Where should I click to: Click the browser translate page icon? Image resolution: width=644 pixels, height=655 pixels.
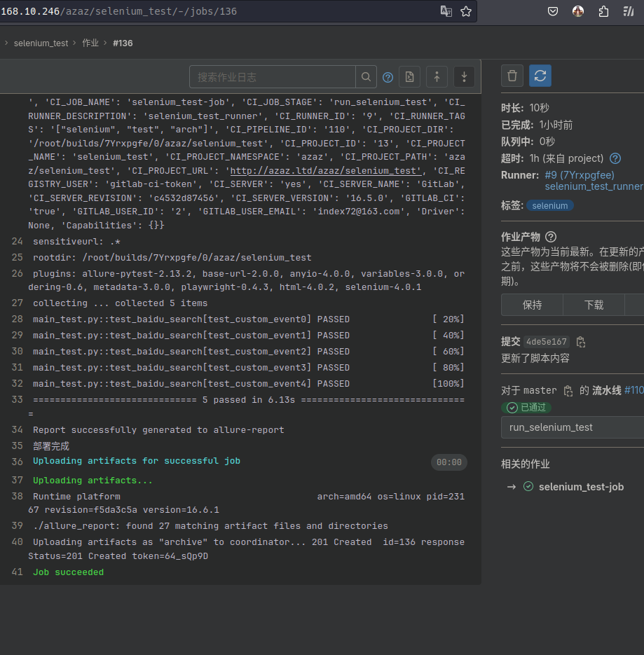(x=446, y=11)
